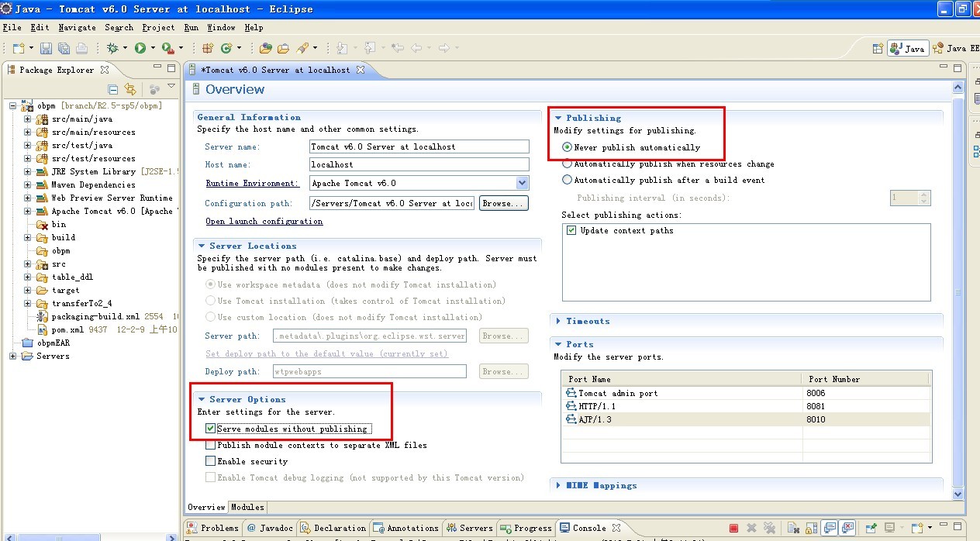Click the Open Perspective icon
This screenshot has width=980, height=541.
tap(878, 48)
